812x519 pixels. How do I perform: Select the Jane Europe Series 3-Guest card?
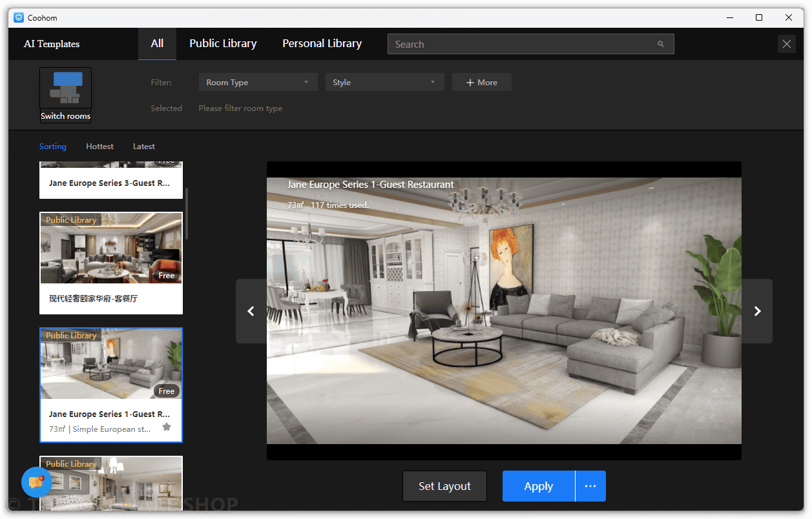coord(111,180)
